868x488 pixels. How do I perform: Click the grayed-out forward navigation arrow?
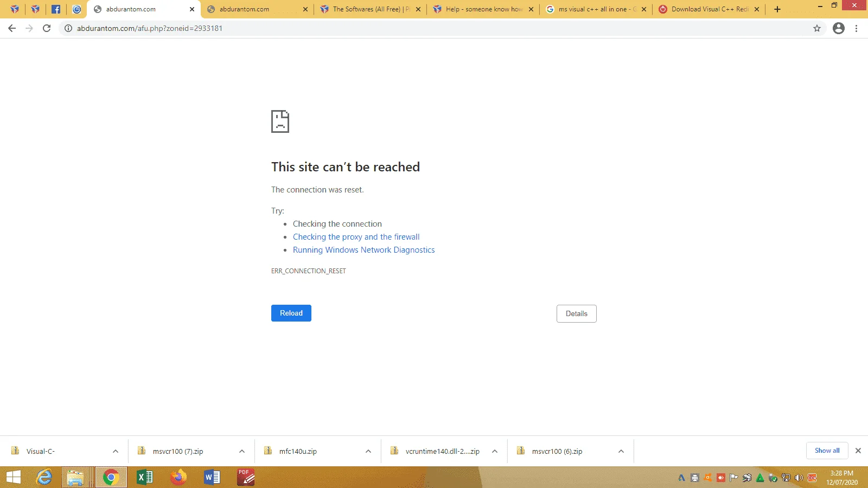coord(29,28)
